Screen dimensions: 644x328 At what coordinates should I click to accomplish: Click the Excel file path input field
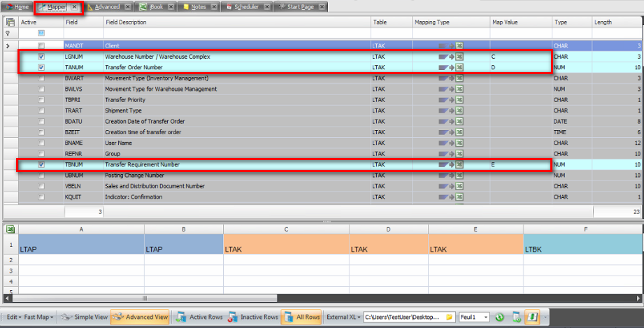point(403,317)
